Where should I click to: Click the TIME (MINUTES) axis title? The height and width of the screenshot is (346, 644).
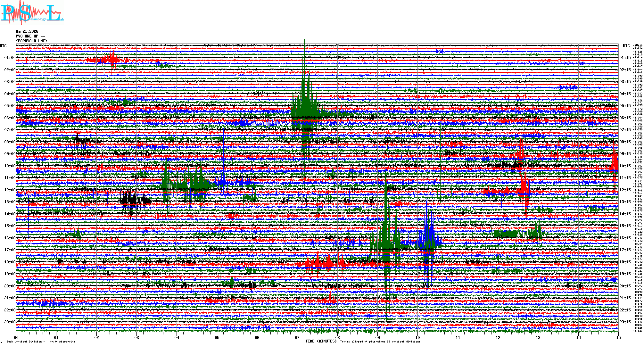(321, 341)
